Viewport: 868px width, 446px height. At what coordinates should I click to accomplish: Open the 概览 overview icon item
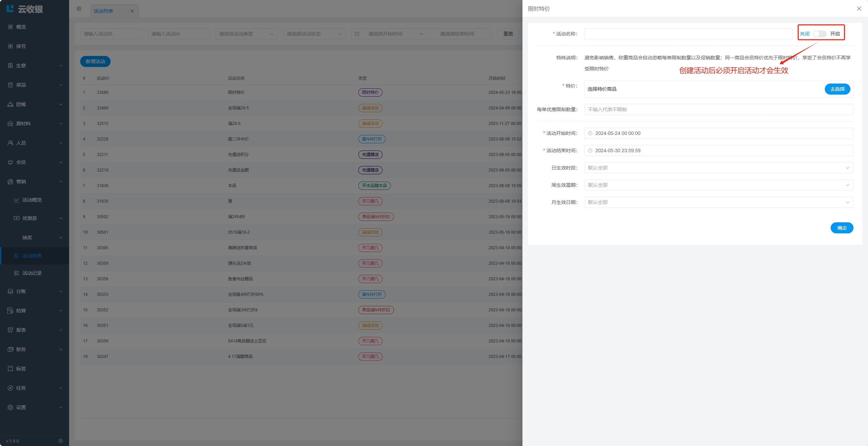(x=10, y=27)
